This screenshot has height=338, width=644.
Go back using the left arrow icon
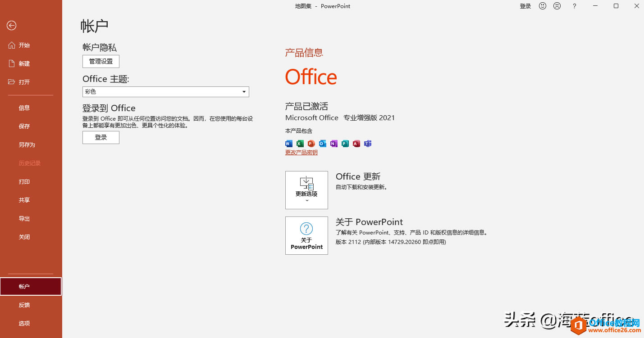11,26
